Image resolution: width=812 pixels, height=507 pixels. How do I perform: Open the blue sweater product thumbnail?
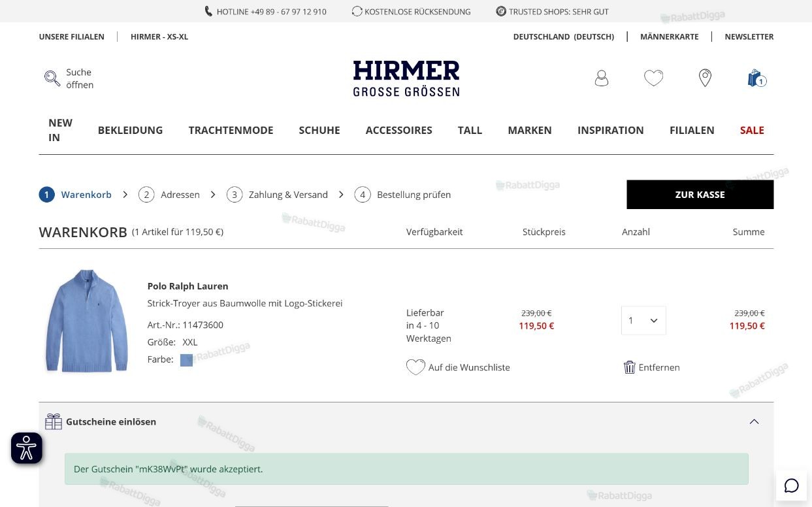(86, 321)
